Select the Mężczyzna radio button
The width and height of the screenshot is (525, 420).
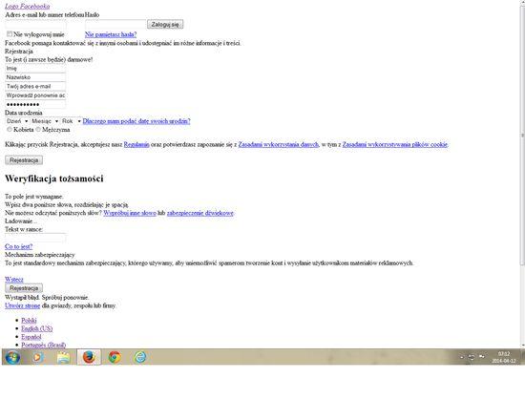[38, 129]
